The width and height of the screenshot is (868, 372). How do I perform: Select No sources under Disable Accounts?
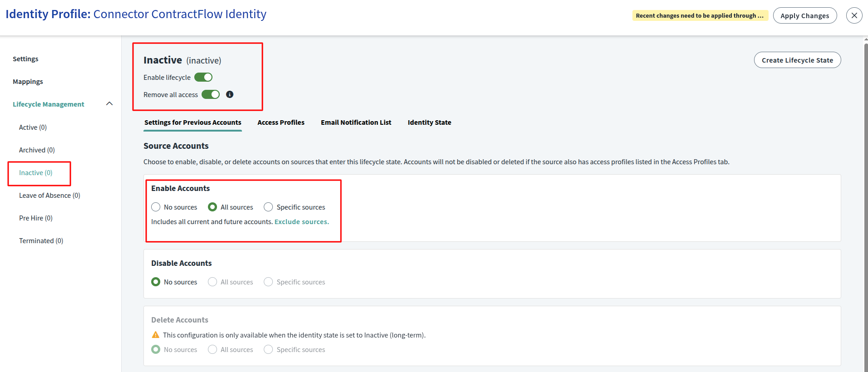pos(156,282)
